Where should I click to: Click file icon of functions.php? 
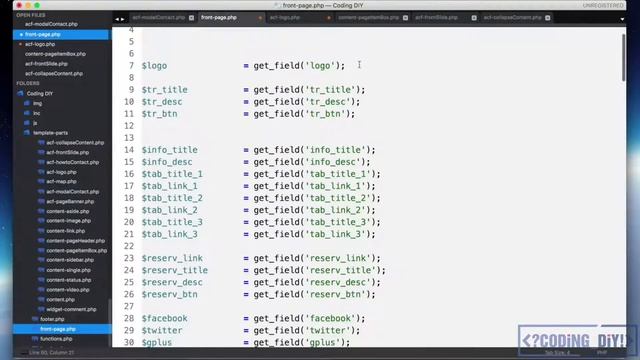35,339
